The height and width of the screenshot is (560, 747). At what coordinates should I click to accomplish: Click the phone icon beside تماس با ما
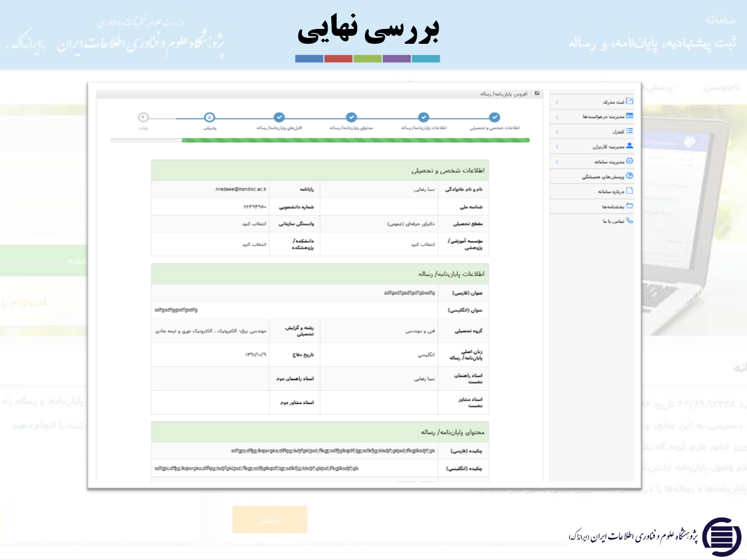[x=629, y=221]
